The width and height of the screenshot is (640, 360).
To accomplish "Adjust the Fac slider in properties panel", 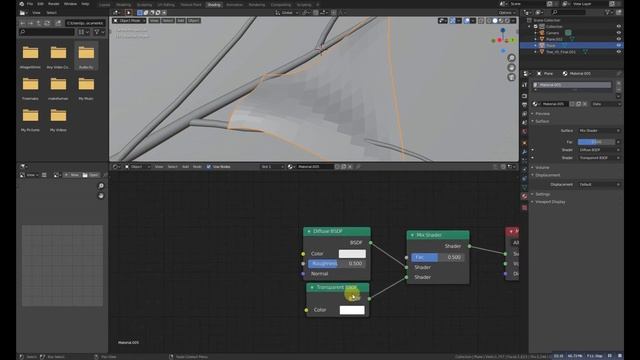I will click(596, 142).
